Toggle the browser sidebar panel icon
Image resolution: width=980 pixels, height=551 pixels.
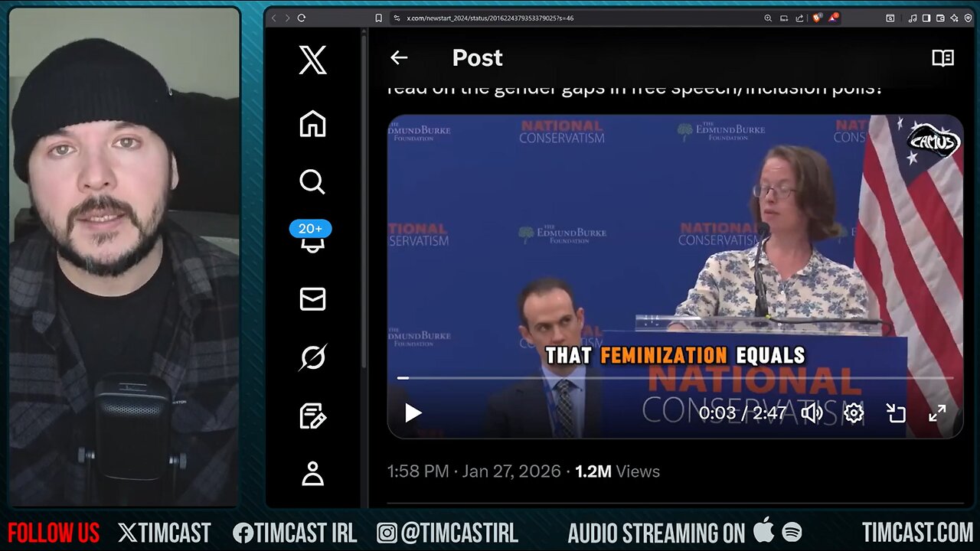(926, 18)
